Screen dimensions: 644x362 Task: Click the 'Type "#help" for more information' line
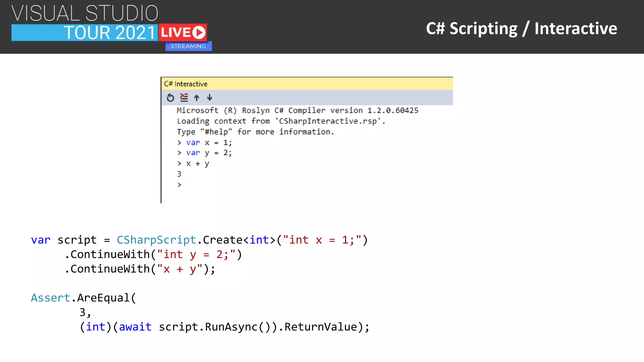click(255, 132)
